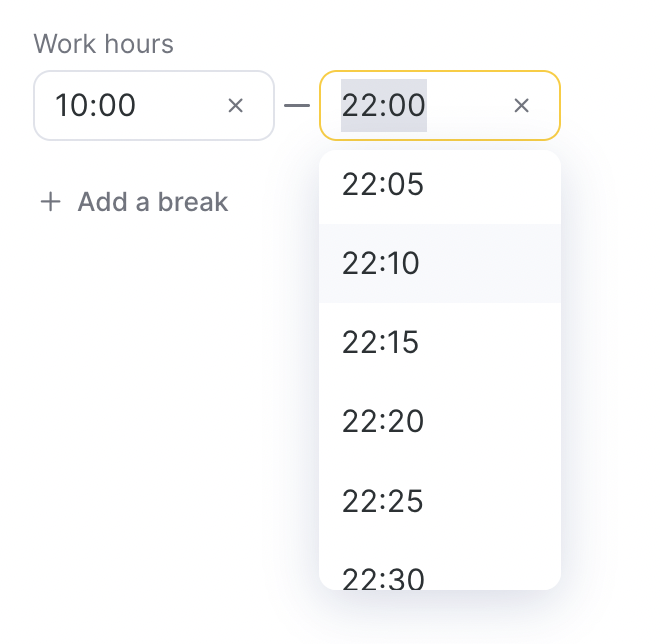
Task: Remove the start time using its X
Action: point(236,105)
